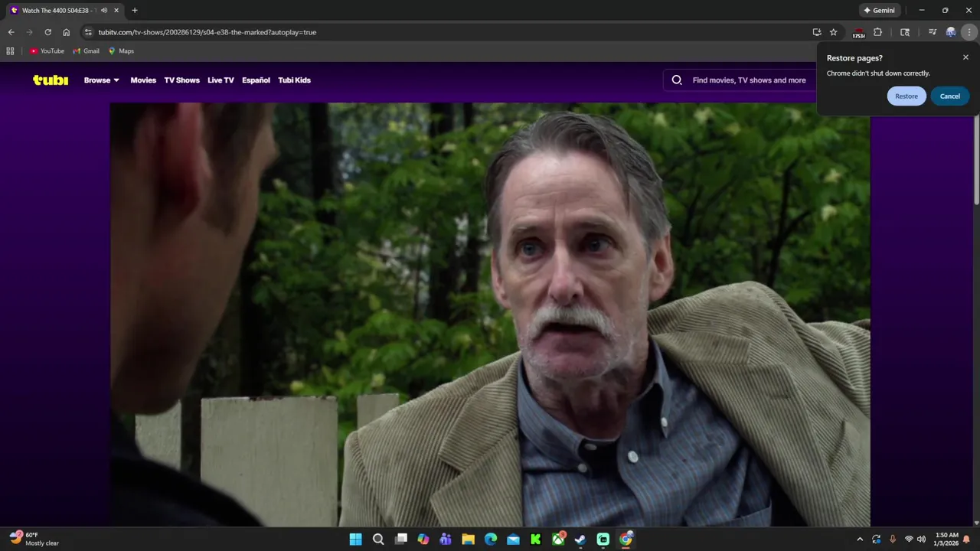Screen dimensions: 980x551
Task: Open the tab search lens icon in toolbar
Action: tap(905, 32)
